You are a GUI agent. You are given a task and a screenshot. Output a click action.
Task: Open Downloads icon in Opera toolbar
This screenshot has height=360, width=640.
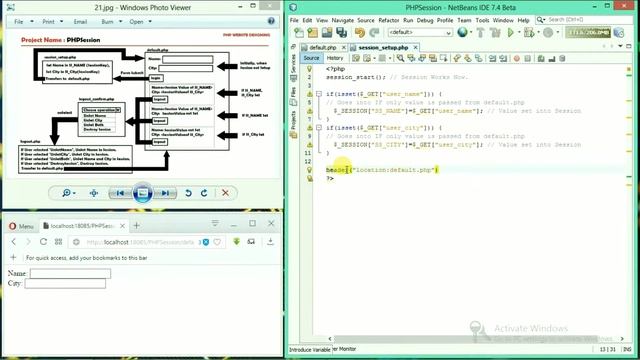(270, 242)
